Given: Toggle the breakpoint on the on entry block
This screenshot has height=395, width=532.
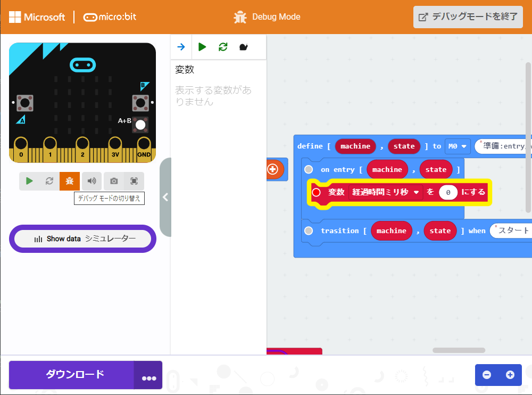Looking at the screenshot, I should (x=309, y=169).
